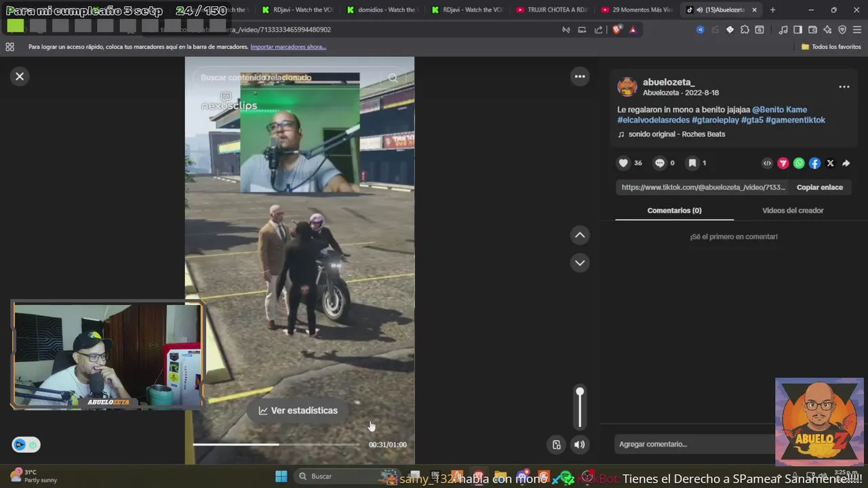The image size is (868, 488).
Task: Switch to 29 Momentos Más YouTube tab
Action: [635, 9]
